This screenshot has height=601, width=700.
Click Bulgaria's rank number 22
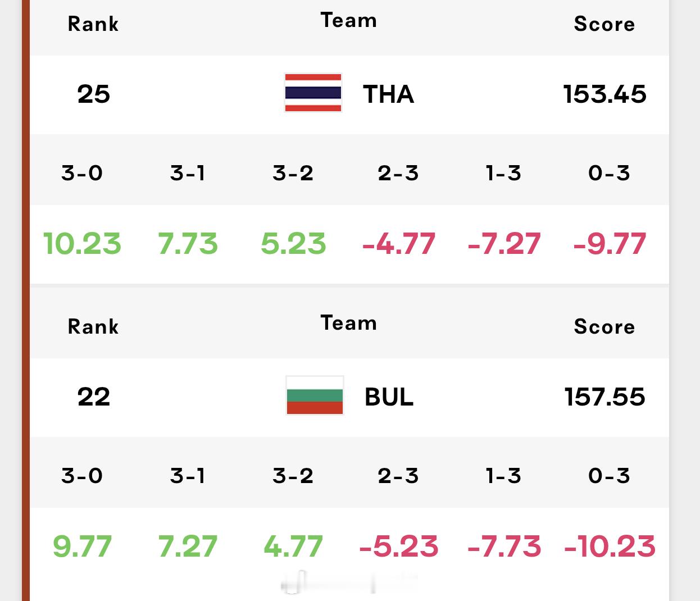click(94, 397)
